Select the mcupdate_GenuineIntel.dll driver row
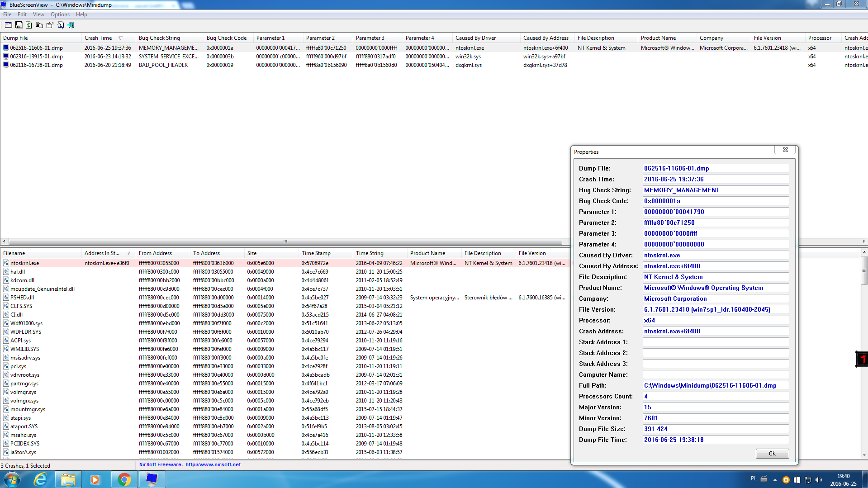Image resolution: width=868 pixels, height=488 pixels. pos(285,289)
